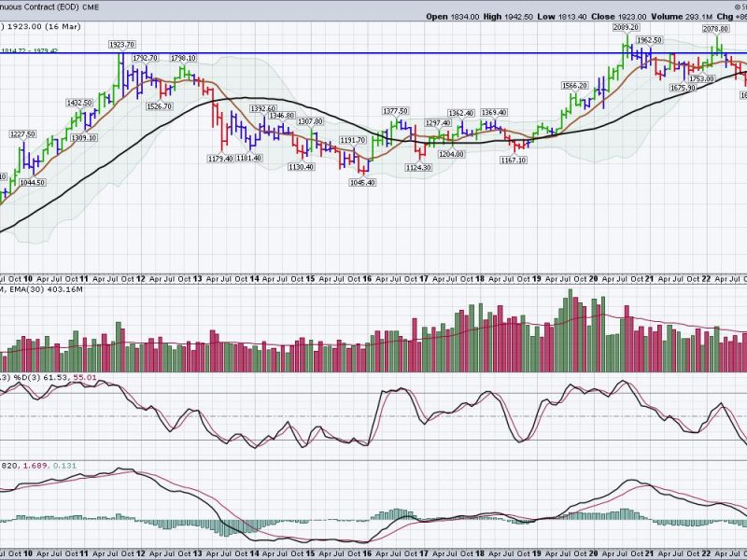The width and height of the screenshot is (747, 560).
Task: Click the 1167.10 low label
Action: [x=514, y=160]
